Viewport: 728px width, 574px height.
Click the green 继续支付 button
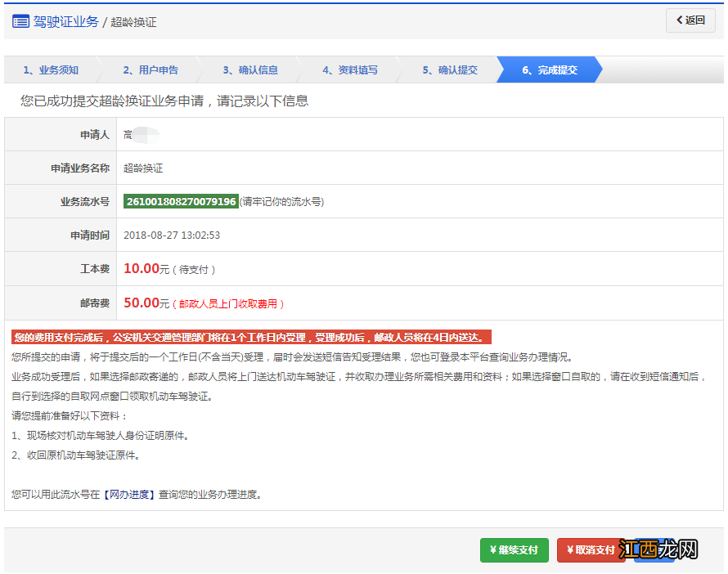pyautogui.click(x=514, y=550)
